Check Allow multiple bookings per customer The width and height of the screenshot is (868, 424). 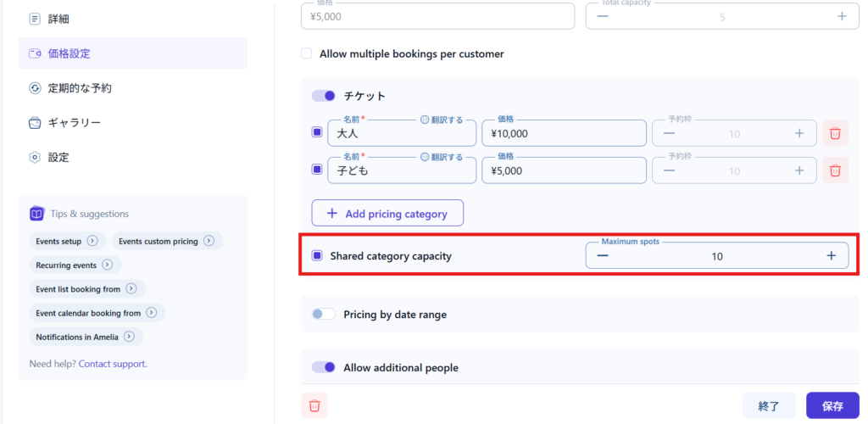[x=307, y=53]
